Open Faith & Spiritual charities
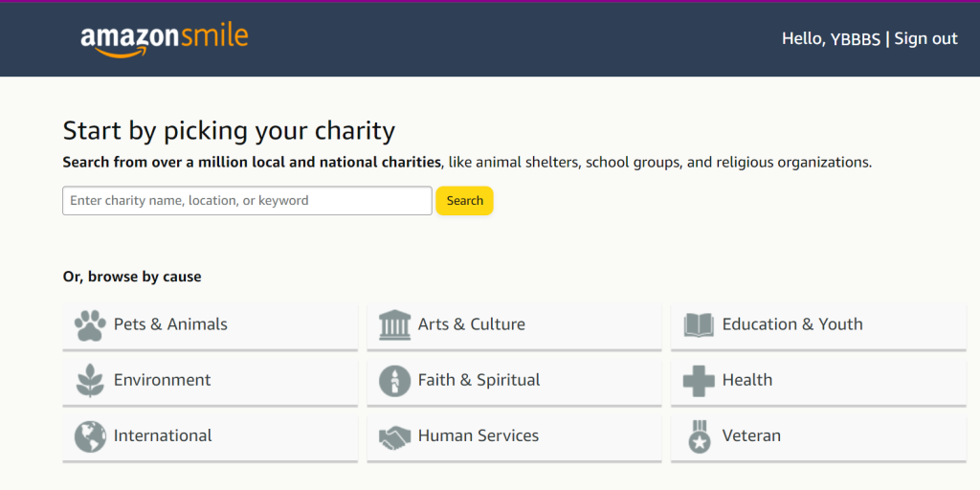Image resolution: width=980 pixels, height=490 pixels. (479, 380)
